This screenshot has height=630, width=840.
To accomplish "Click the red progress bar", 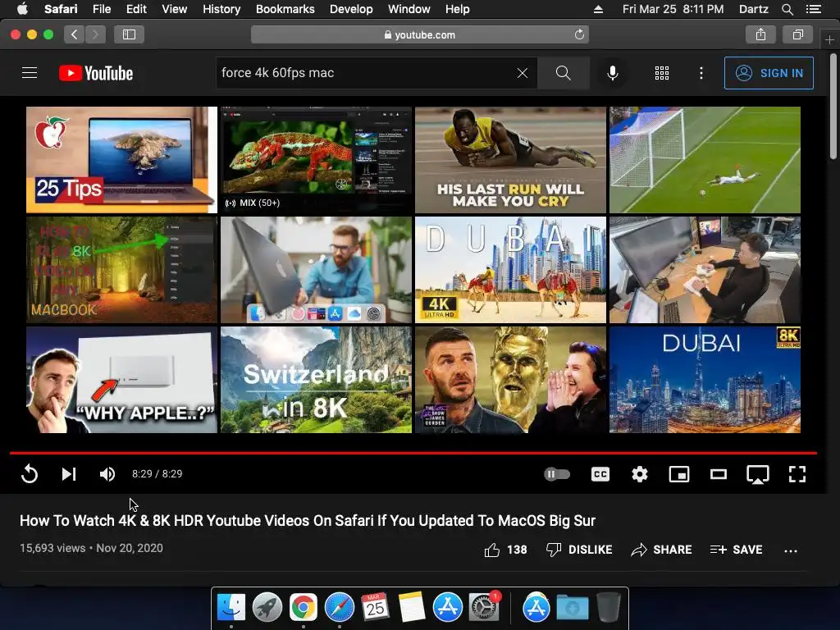I will point(413,453).
